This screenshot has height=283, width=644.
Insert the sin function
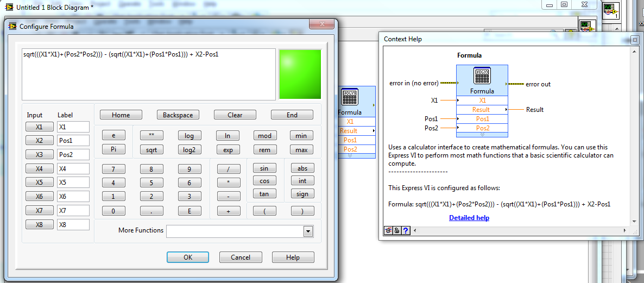coord(265,168)
